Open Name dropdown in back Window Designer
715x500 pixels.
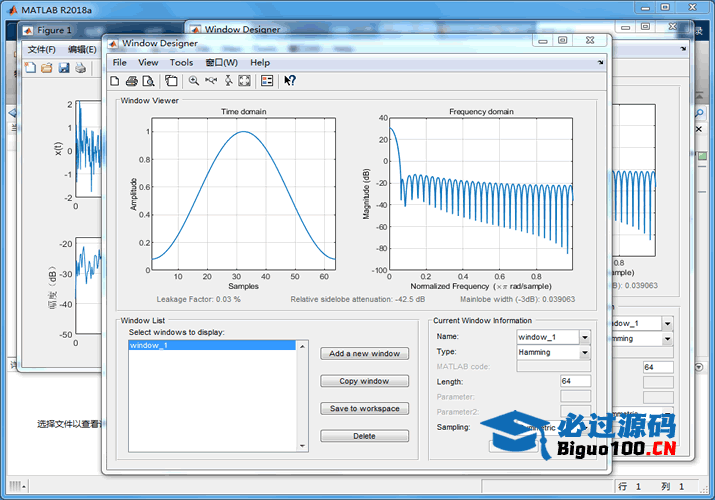667,324
